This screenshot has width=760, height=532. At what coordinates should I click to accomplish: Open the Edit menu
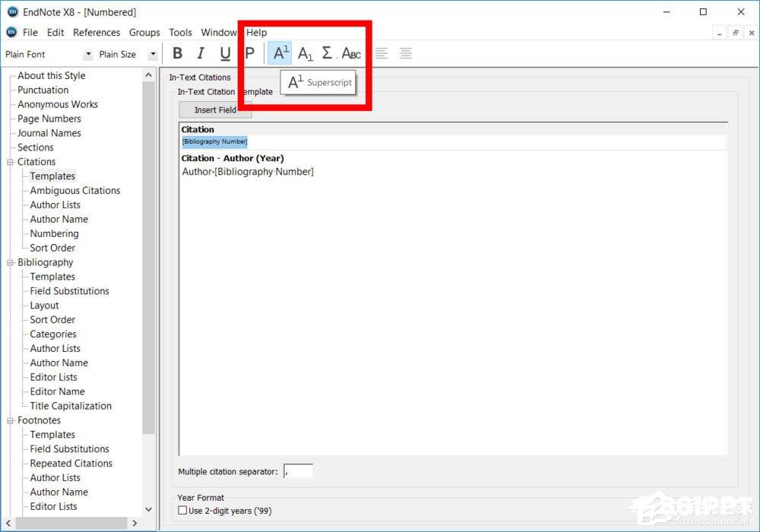point(55,33)
